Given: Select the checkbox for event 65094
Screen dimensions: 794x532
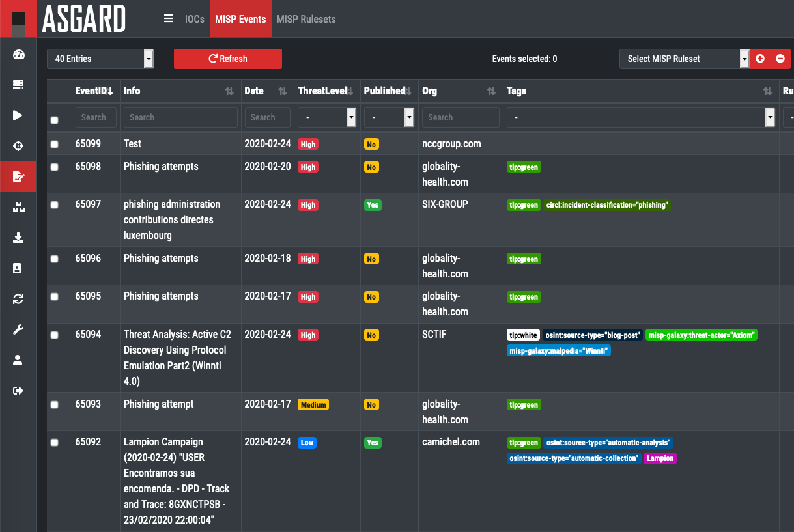Looking at the screenshot, I should click(55, 335).
